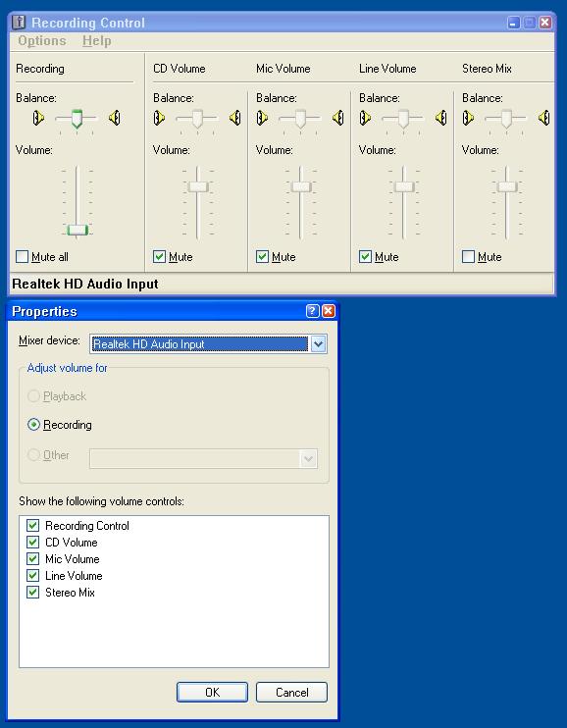Click the Recording master volume slider thumb
567x728 pixels.
77,230
